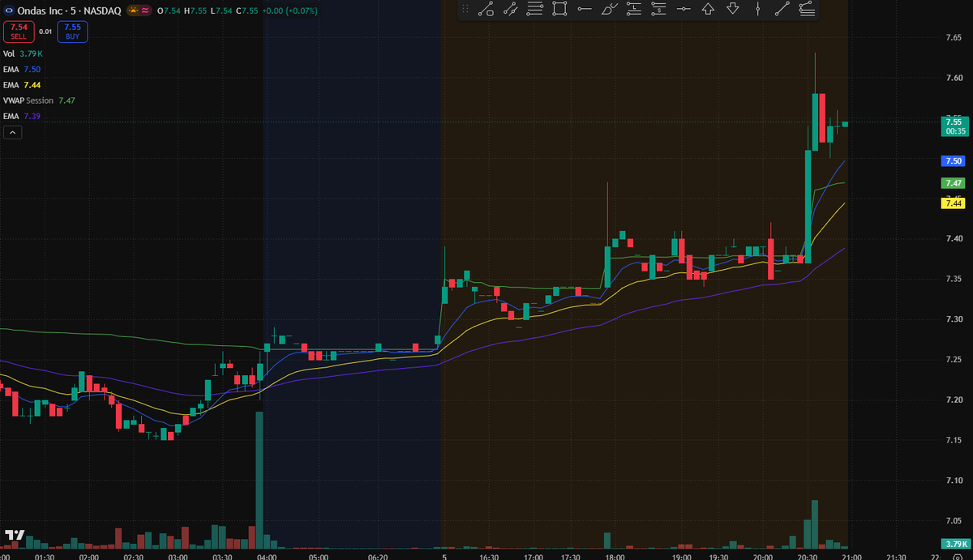This screenshot has height=560, width=973.
Task: Click the 18:00 time axis label
Action: pos(615,558)
